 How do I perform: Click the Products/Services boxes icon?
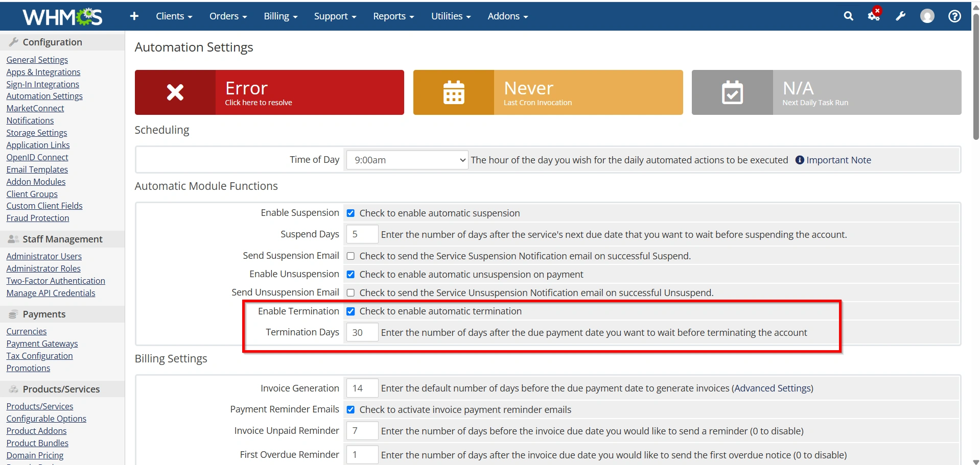(x=13, y=389)
